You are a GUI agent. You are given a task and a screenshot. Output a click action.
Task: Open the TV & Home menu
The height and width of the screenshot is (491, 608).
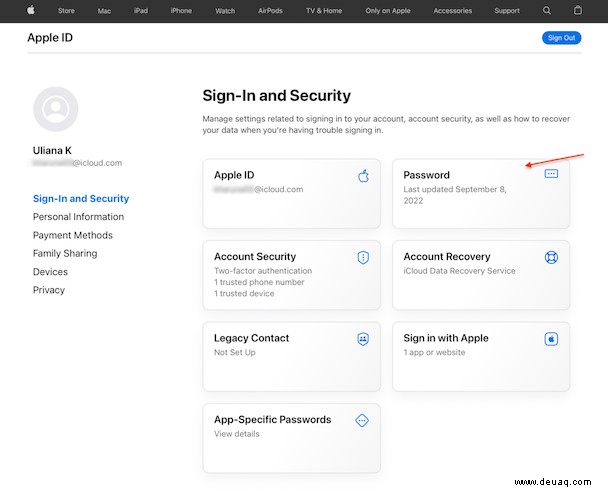[x=324, y=11]
